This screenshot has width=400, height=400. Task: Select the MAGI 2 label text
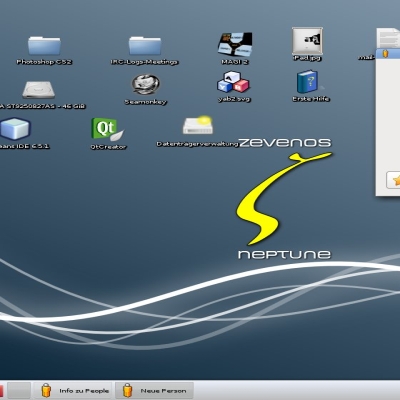click(x=235, y=62)
